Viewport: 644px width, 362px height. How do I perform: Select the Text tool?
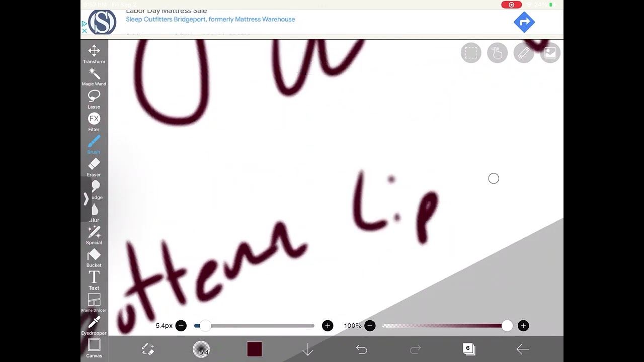94,281
